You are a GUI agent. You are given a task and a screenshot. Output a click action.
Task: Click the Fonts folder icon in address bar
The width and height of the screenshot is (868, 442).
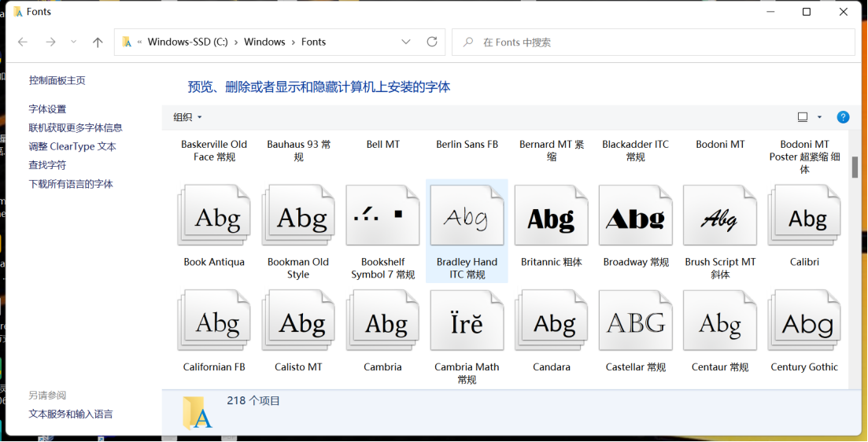pos(127,42)
